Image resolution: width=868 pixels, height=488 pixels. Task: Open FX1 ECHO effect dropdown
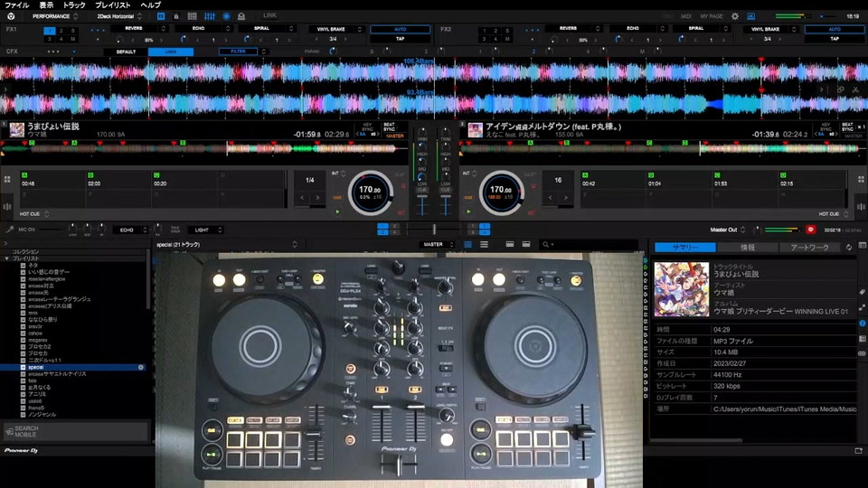[x=203, y=28]
